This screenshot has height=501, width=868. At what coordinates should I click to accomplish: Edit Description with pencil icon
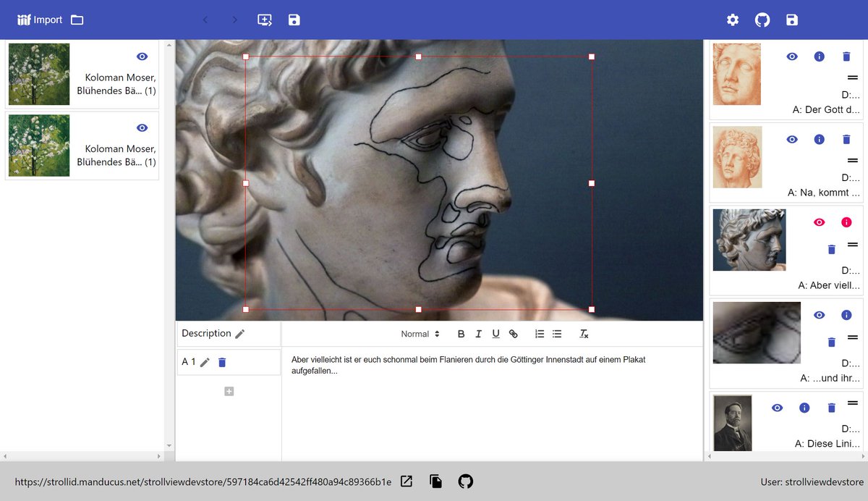tap(240, 334)
